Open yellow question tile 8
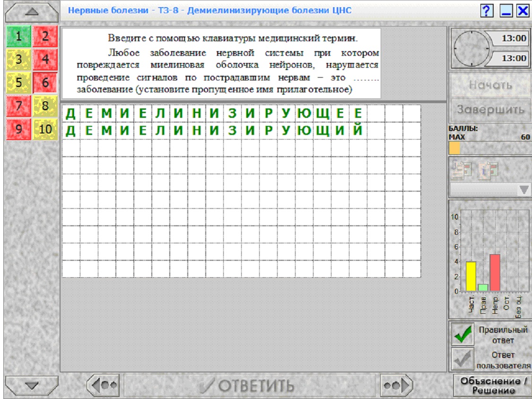 pyautogui.click(x=45, y=106)
